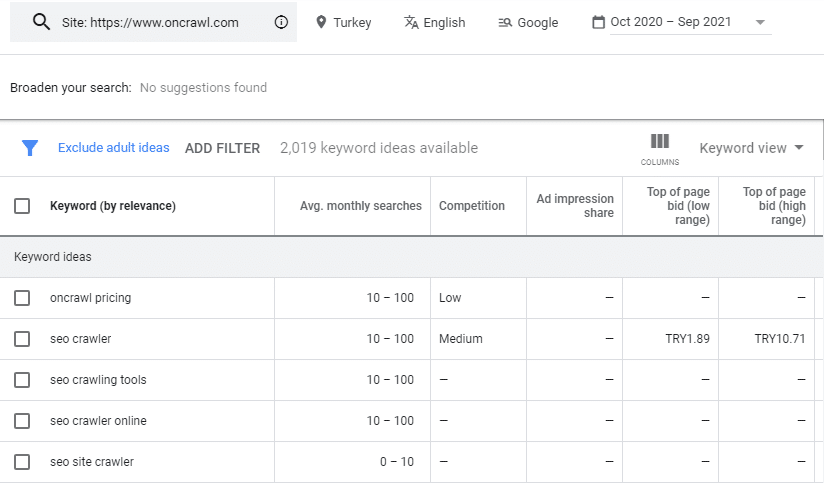This screenshot has height=483, width=824.
Task: Change the Turkey location setting
Action: (x=352, y=23)
